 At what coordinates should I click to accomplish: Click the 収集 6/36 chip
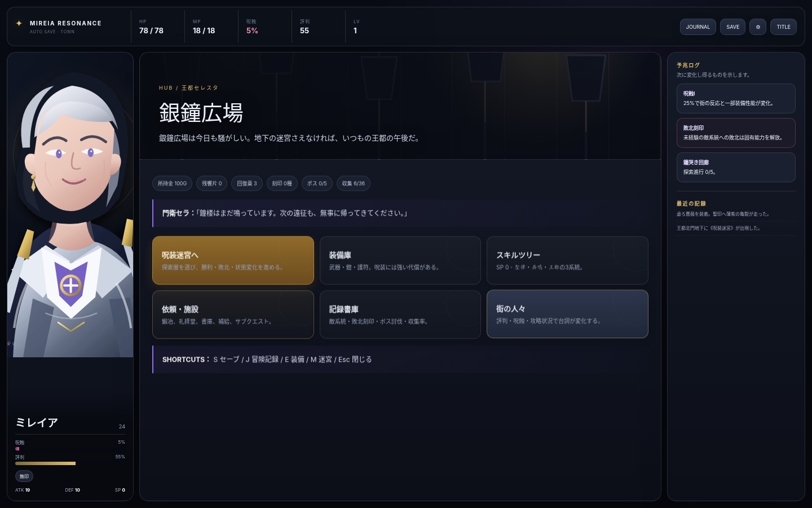coord(354,183)
